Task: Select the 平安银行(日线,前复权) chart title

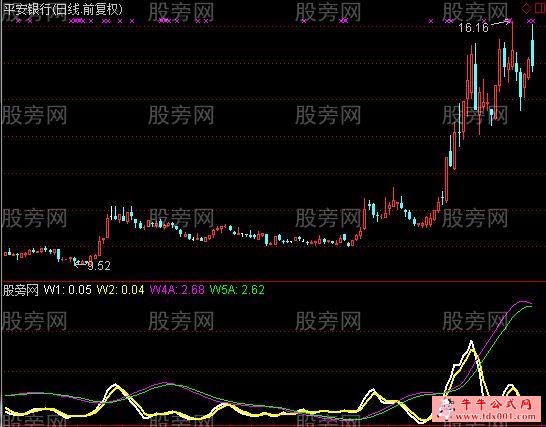Action: 63,9
